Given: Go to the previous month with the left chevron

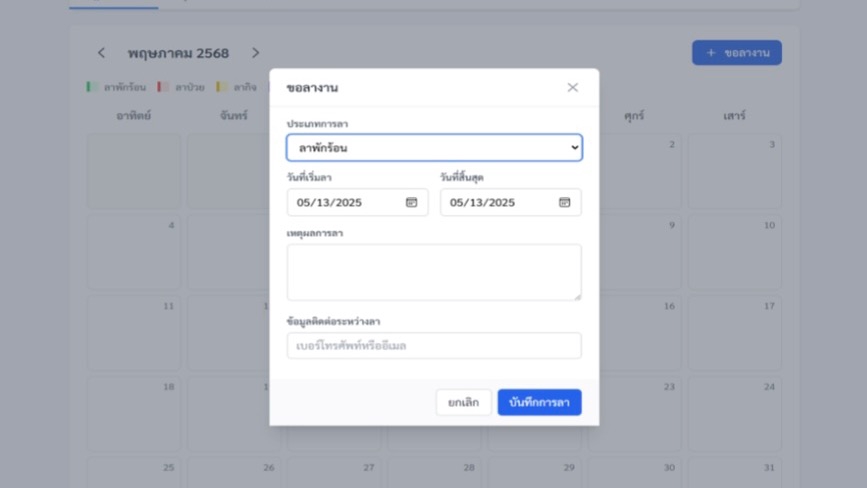Looking at the screenshot, I should click(101, 53).
